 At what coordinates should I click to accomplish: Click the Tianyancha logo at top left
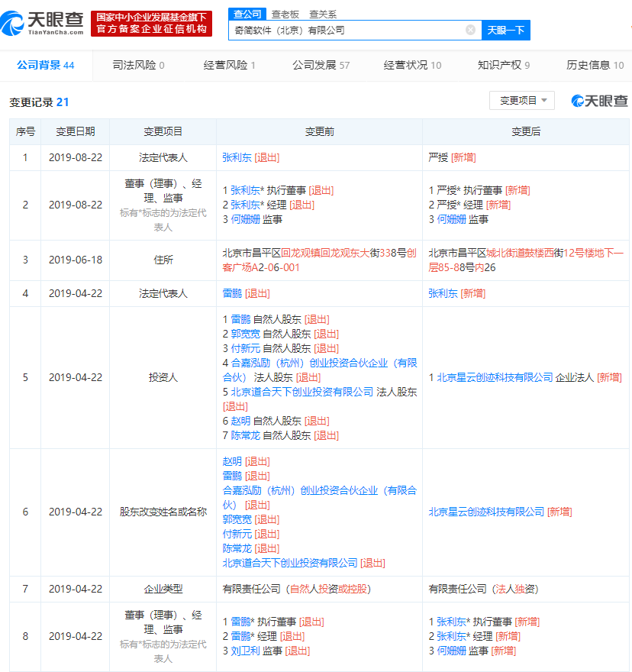click(x=43, y=24)
